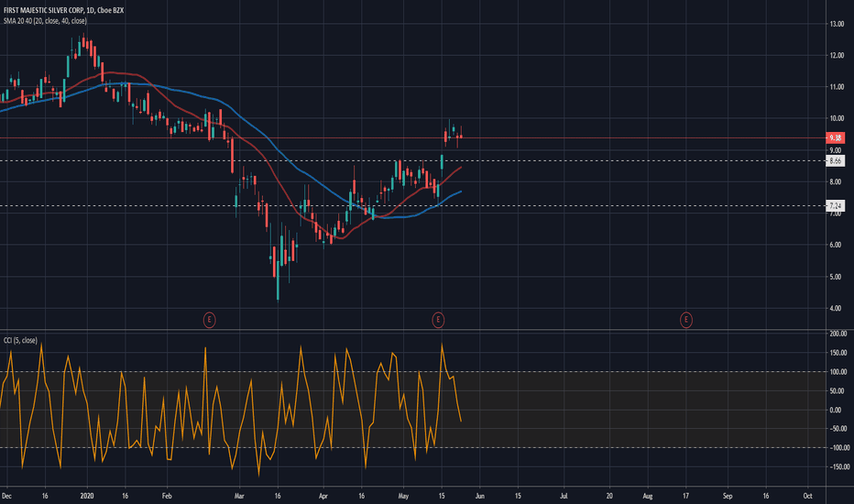Click the 2020 label on time axis
The height and width of the screenshot is (504, 854).
click(x=87, y=497)
